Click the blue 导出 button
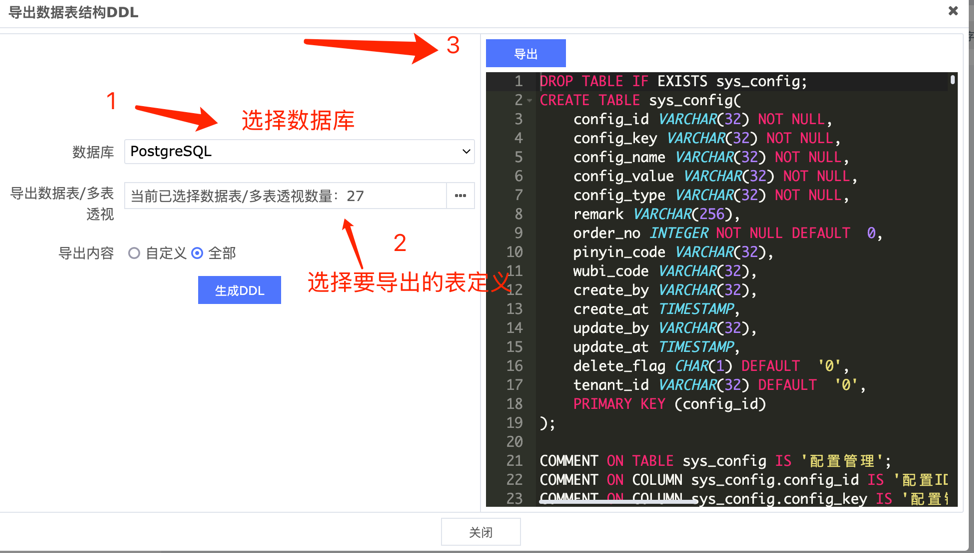The width and height of the screenshot is (974, 553). click(525, 54)
